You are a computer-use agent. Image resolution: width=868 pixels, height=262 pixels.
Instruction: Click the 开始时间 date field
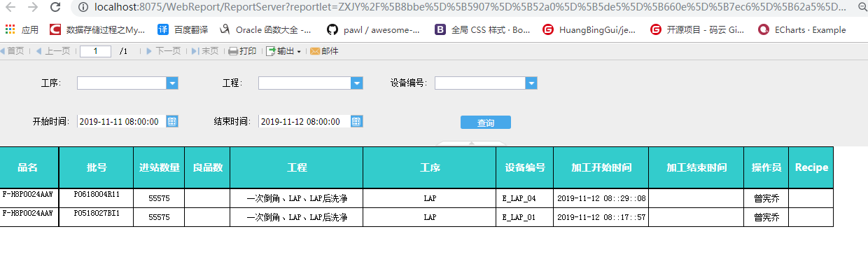(x=122, y=121)
